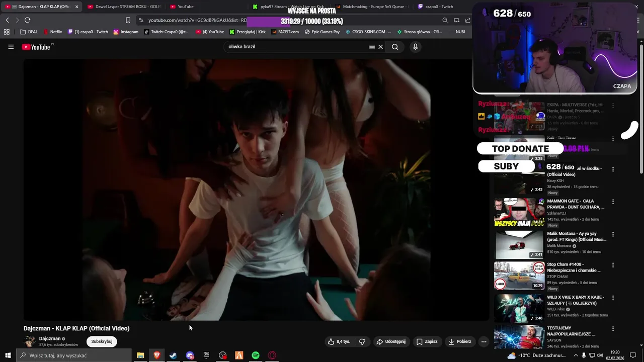Open the browser share icon in the address bar
This screenshot has height=362, width=644.
point(467,20)
